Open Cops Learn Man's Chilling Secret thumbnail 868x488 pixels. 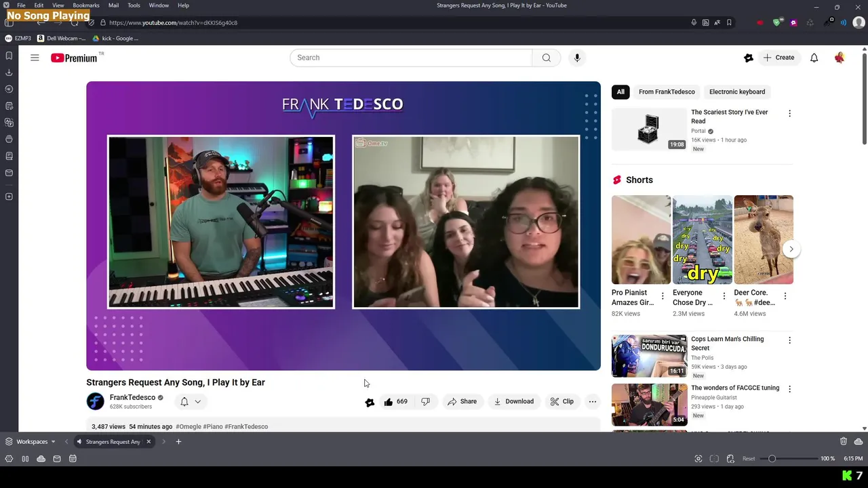pyautogui.click(x=649, y=356)
